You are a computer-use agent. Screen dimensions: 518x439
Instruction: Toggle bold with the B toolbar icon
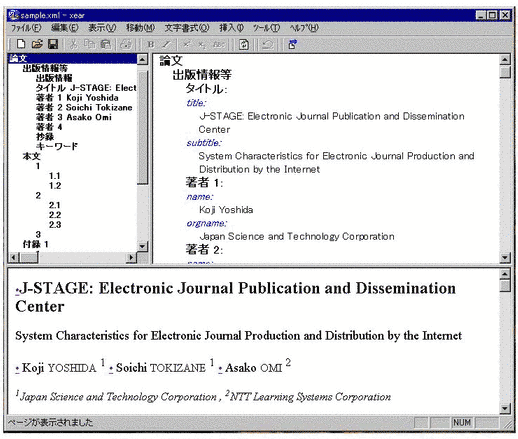coord(151,44)
